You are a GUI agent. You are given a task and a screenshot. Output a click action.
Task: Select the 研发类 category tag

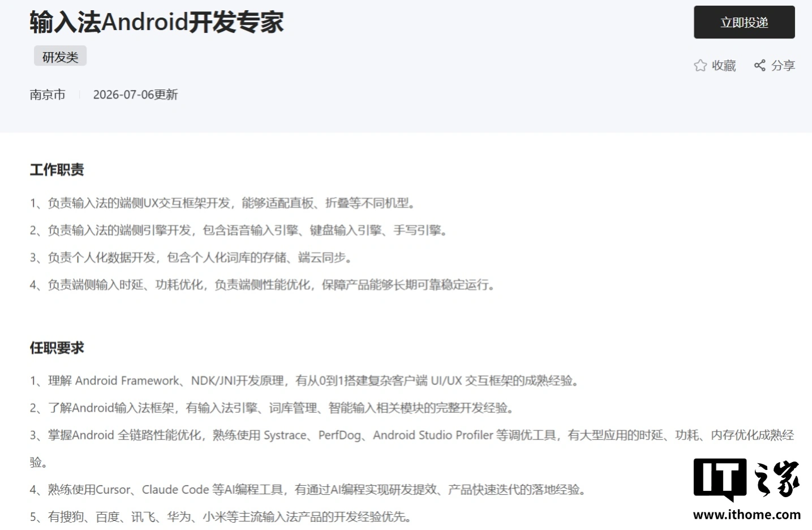(x=60, y=56)
